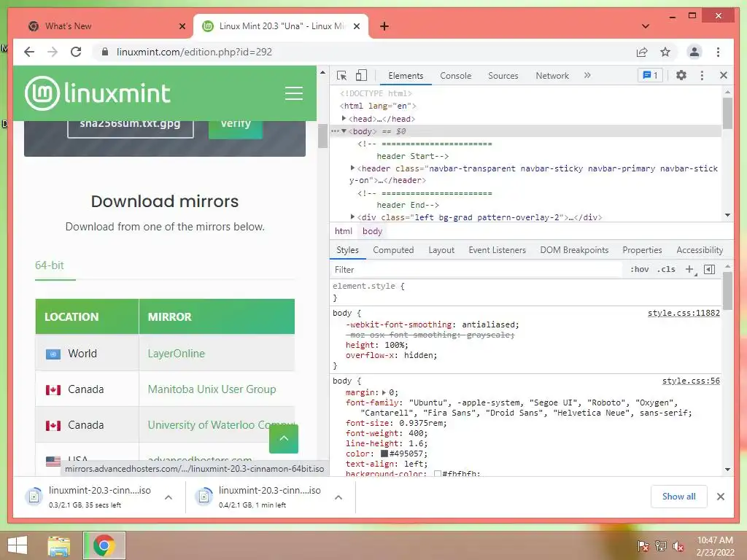Collapse the body element node
Image resolution: width=747 pixels, height=560 pixels.
point(344,131)
